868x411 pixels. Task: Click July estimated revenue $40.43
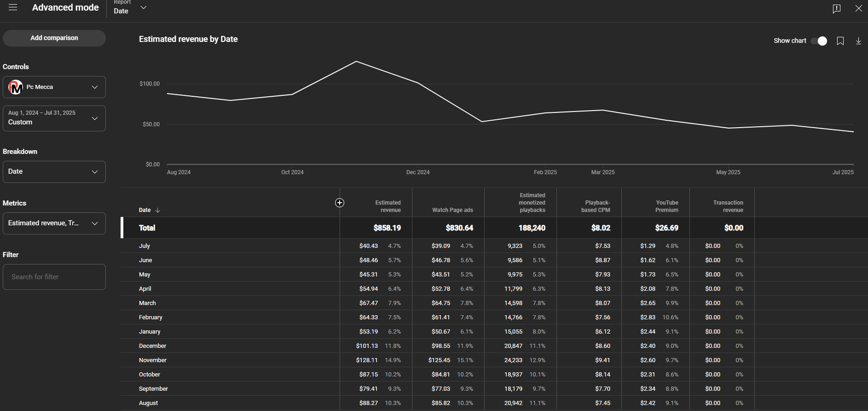pos(369,246)
